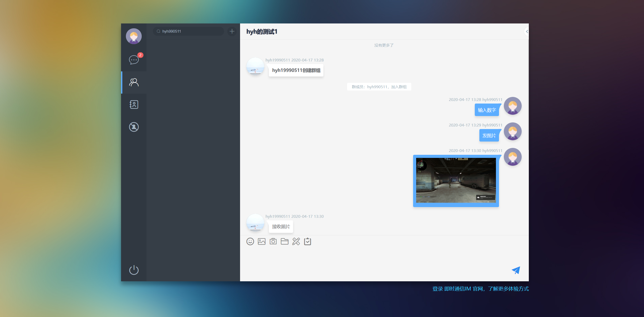Click my profile avatar at sidebar top
This screenshot has width=644, height=317.
[x=134, y=36]
